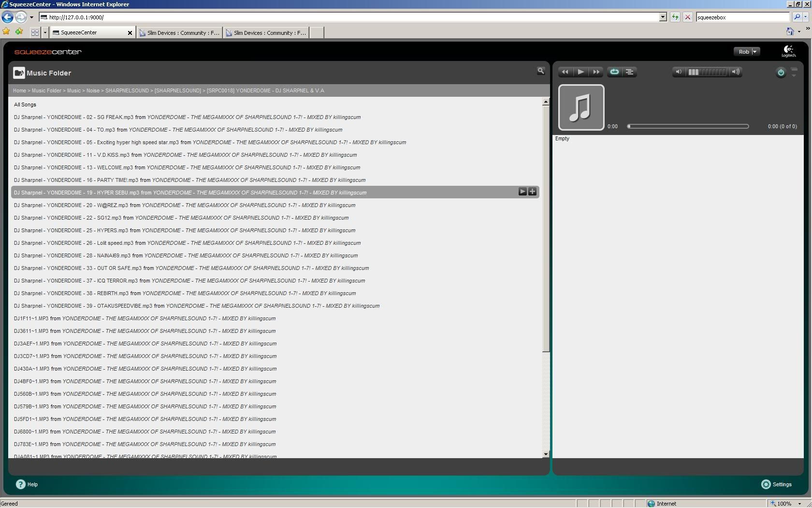
Task: Adjust the volume level bar
Action: pyautogui.click(x=707, y=72)
